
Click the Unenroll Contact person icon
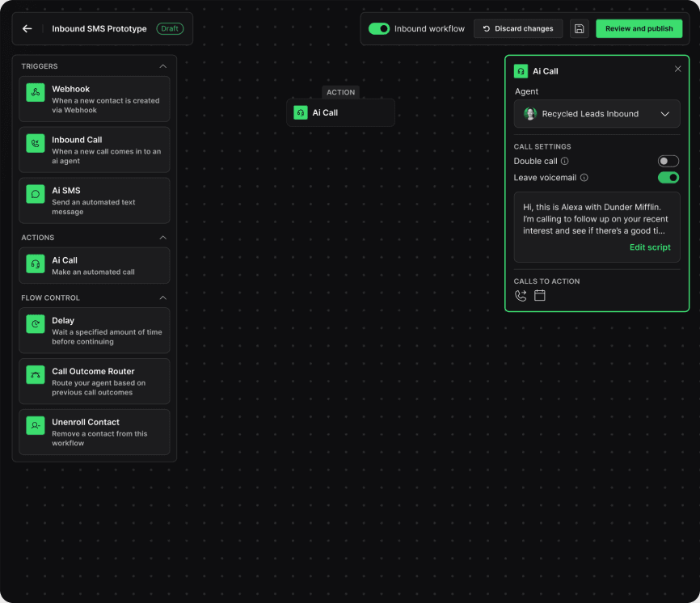pyautogui.click(x=36, y=426)
